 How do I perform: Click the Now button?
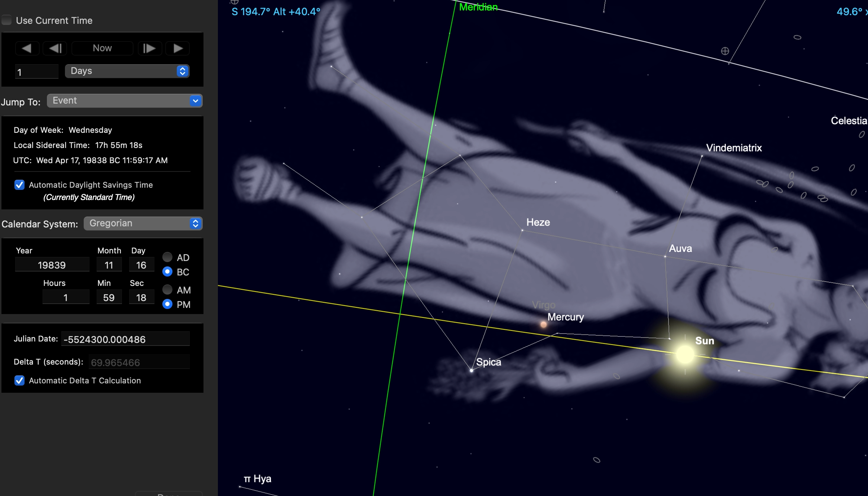coord(102,48)
